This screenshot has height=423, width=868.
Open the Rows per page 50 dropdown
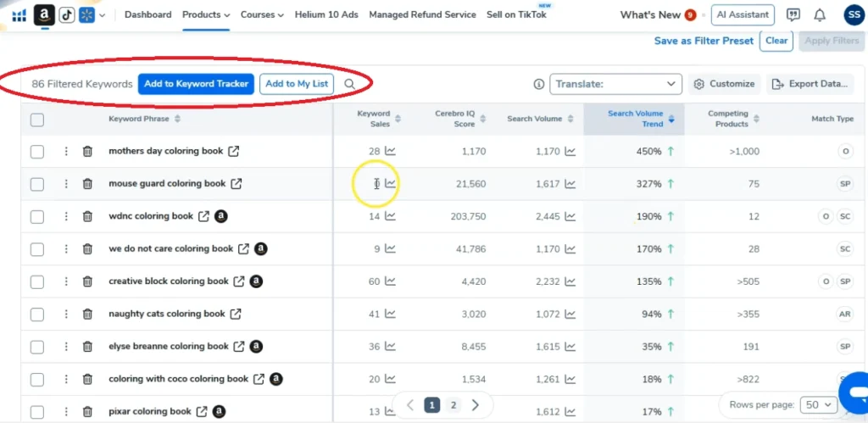820,404
